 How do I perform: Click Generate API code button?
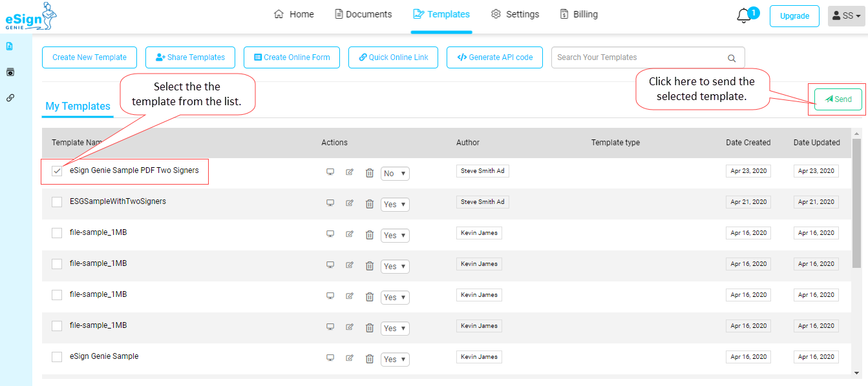pyautogui.click(x=494, y=57)
